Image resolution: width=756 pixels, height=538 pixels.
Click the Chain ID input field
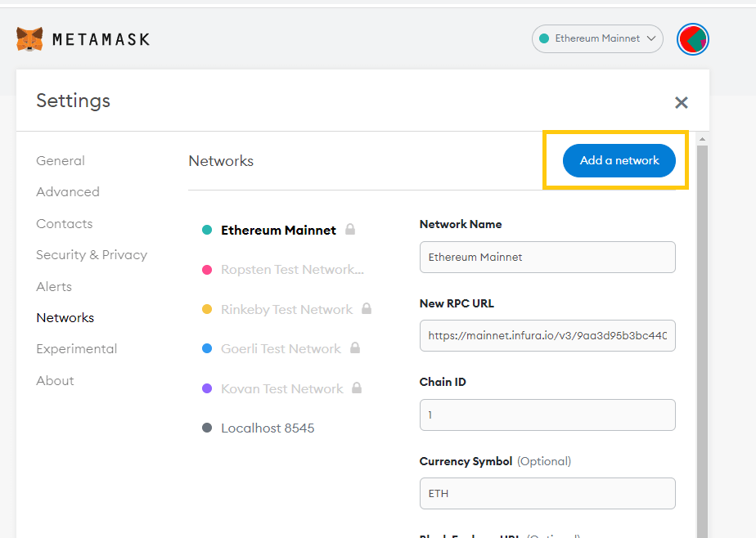click(x=547, y=415)
